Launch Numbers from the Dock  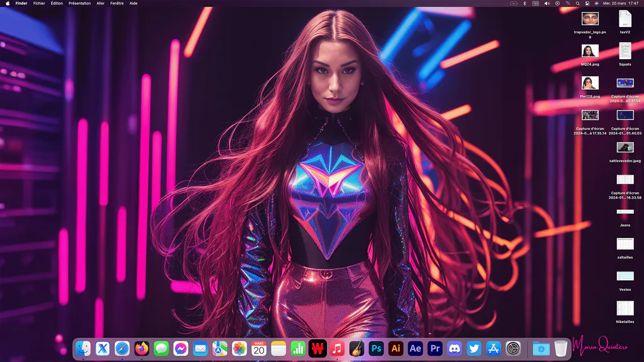297,348
